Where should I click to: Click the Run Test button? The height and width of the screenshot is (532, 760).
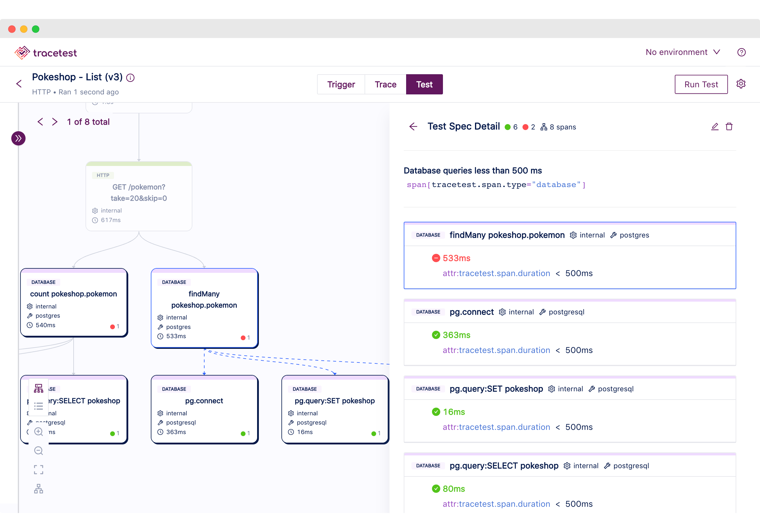coord(701,84)
